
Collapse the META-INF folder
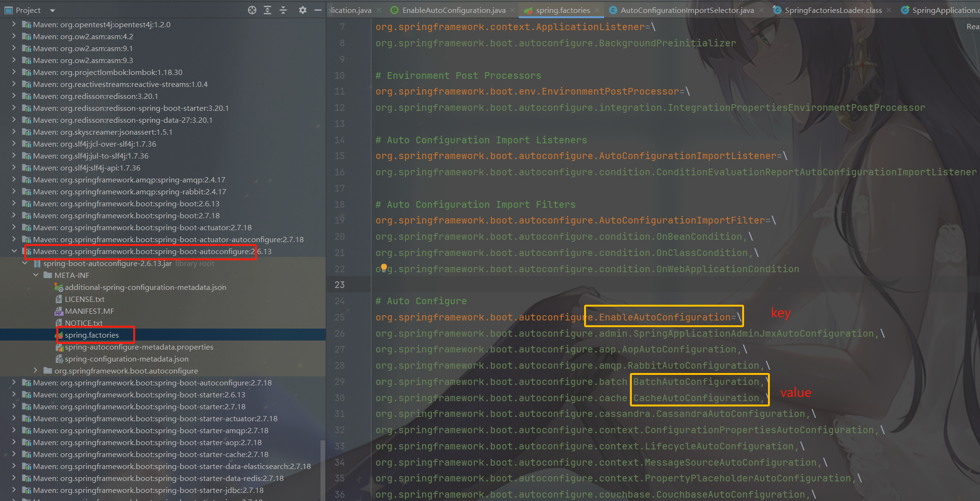pos(36,275)
